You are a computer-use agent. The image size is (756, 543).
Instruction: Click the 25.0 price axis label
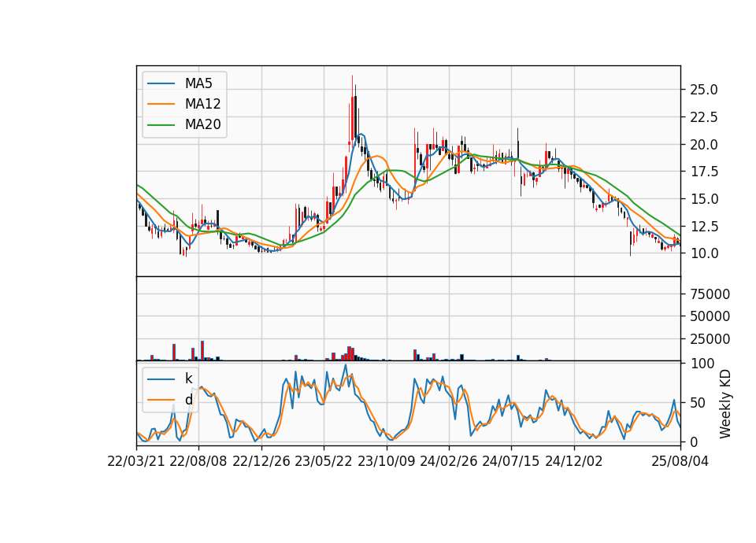(704, 90)
